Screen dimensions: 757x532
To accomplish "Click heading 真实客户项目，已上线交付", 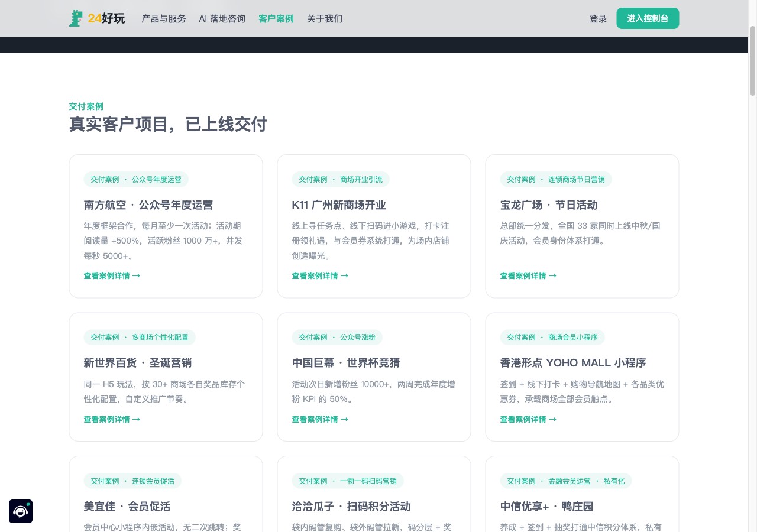I will (x=168, y=125).
